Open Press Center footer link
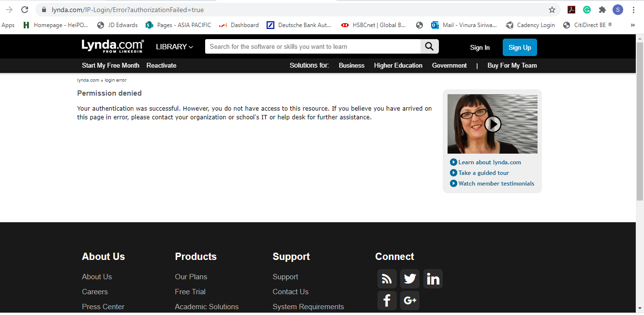Image resolution: width=644 pixels, height=315 pixels. coord(103,307)
